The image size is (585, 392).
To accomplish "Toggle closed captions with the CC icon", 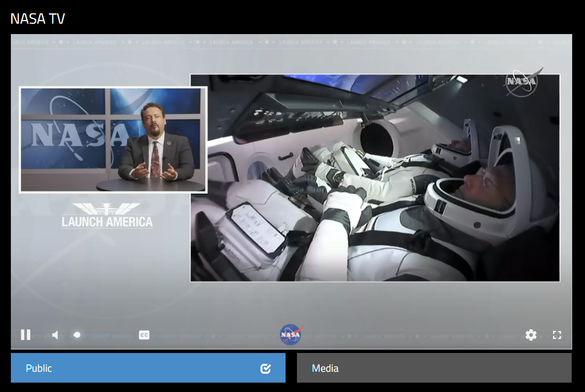I will (144, 335).
